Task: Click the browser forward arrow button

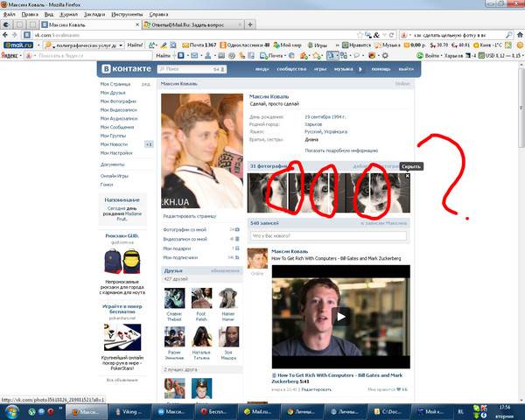Action: [14, 35]
